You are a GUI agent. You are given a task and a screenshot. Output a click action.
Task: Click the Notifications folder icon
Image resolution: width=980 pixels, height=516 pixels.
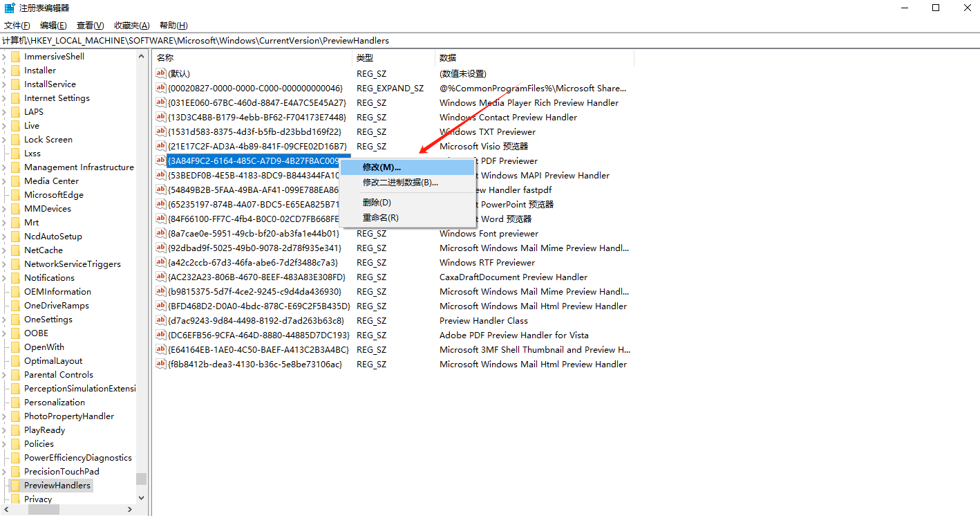[15, 278]
